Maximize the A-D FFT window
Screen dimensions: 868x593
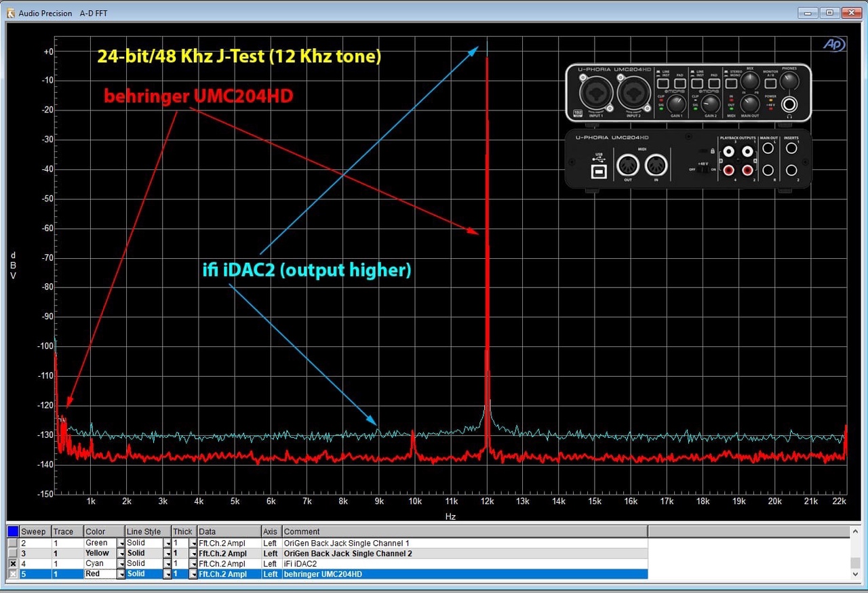[x=829, y=12]
